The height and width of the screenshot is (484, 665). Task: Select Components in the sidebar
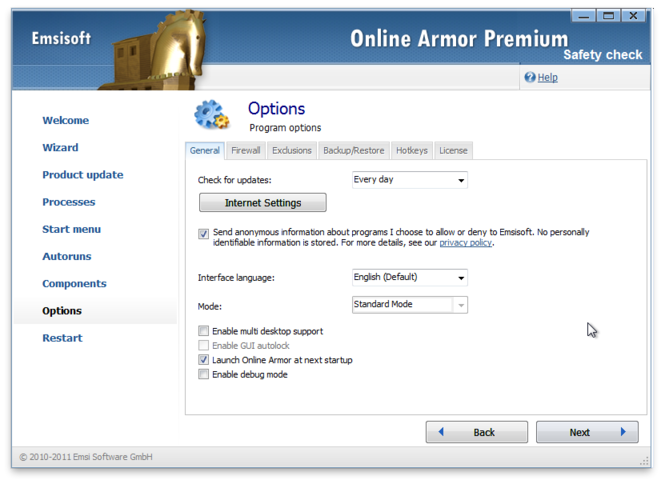pos(74,283)
